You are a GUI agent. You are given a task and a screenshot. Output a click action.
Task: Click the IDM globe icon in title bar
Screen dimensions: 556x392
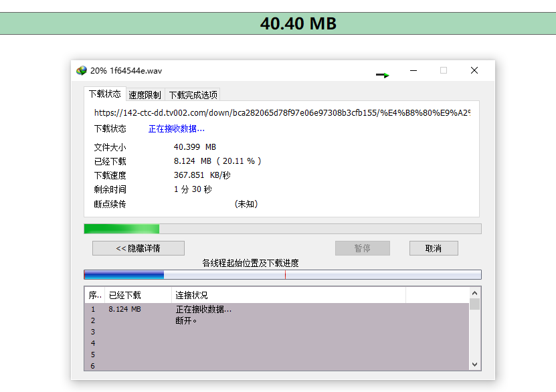tap(82, 70)
